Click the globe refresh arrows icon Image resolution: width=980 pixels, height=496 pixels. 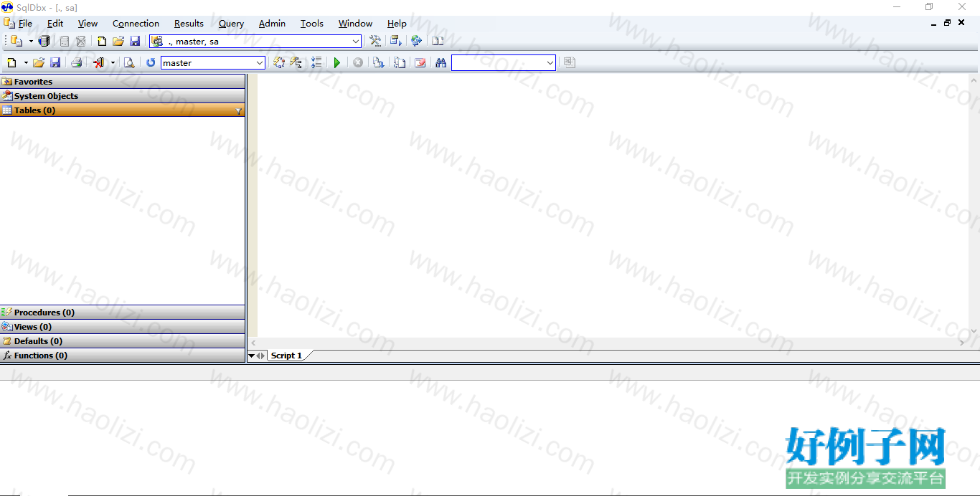[x=416, y=42]
